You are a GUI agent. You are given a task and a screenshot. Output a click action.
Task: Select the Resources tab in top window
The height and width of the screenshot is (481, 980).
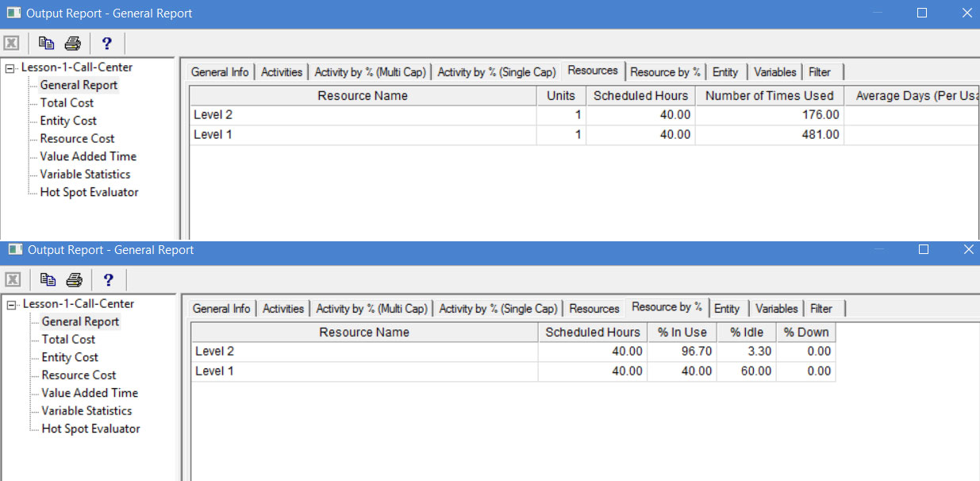pos(593,71)
